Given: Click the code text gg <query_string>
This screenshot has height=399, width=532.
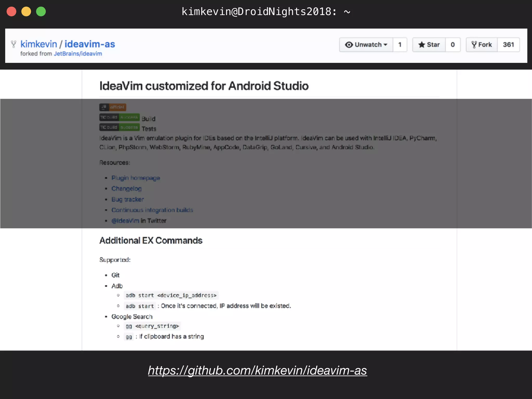Looking at the screenshot, I should (x=152, y=326).
